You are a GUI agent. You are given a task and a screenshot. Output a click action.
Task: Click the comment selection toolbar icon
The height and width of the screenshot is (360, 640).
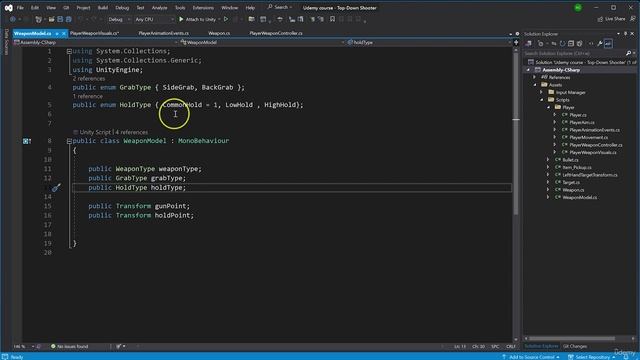pos(312,19)
